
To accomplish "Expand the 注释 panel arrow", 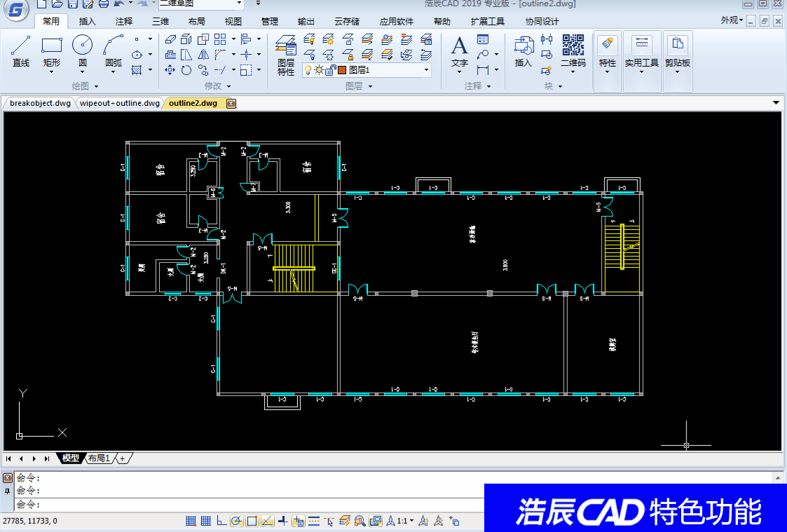I will [488, 86].
